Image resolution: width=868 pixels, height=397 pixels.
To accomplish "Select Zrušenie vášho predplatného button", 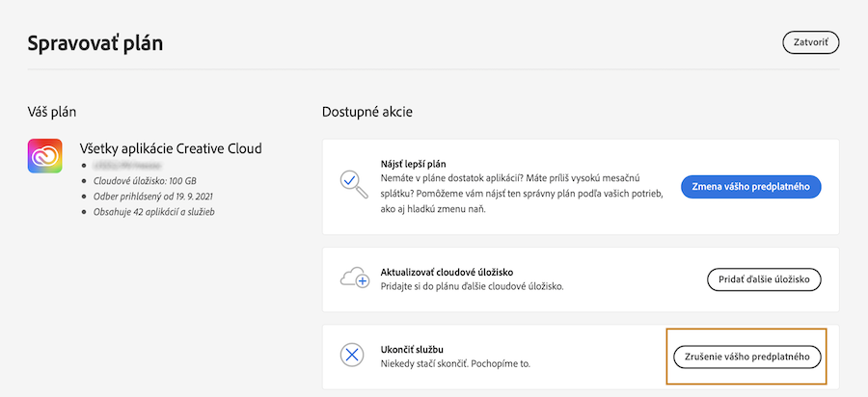I will [747, 357].
